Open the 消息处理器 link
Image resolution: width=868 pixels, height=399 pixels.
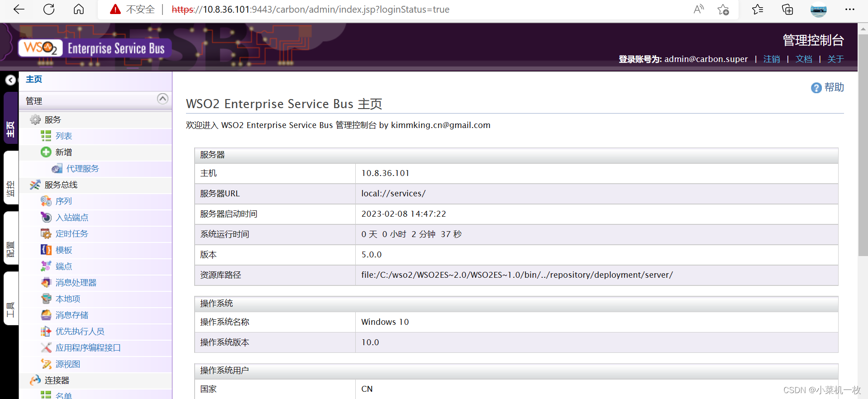76,283
